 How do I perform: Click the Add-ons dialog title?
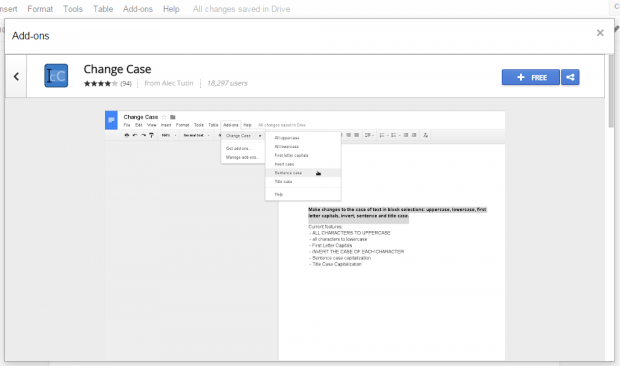[x=30, y=36]
